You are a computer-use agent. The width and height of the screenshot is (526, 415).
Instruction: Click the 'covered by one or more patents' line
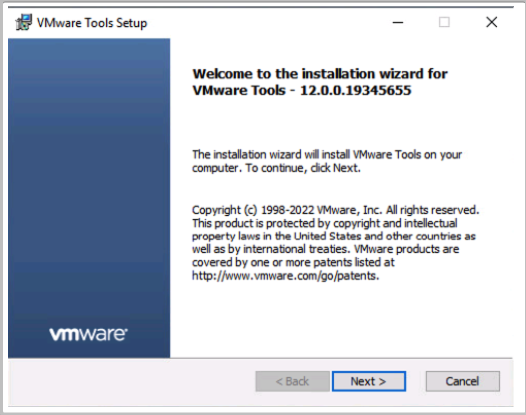point(293,262)
